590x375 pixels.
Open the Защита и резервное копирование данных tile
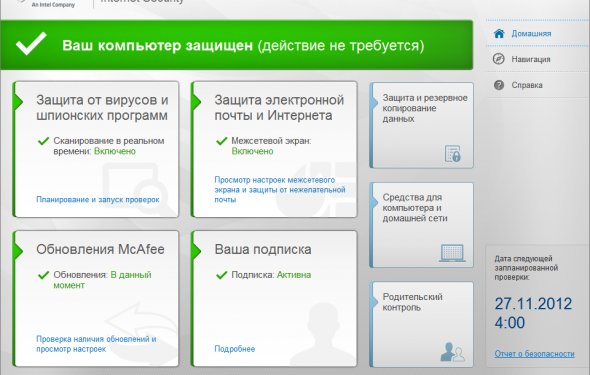click(422, 125)
